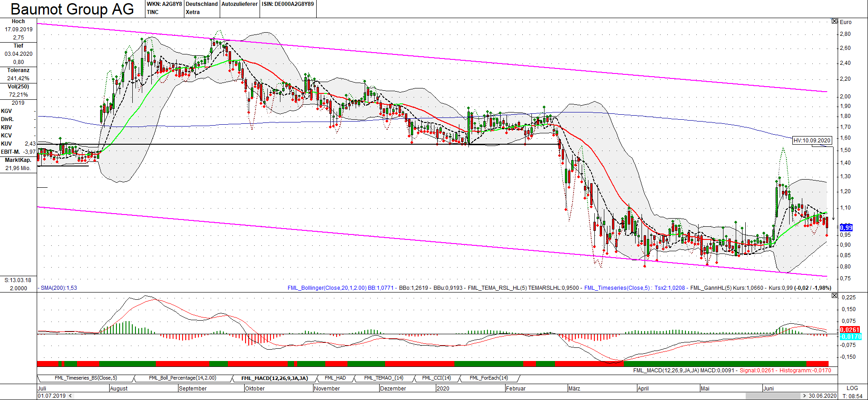Open the FML_TEMAO_(14) tab
Screen dimensions: 868x400
click(x=384, y=378)
